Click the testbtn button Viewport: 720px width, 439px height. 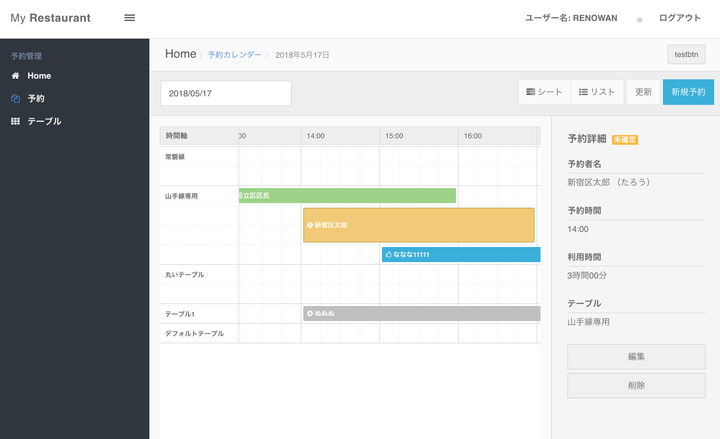click(687, 54)
